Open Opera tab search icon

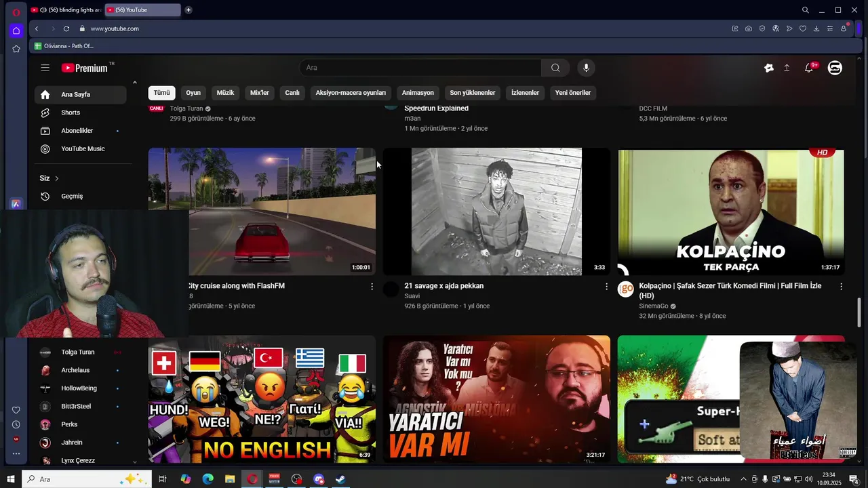pos(806,10)
